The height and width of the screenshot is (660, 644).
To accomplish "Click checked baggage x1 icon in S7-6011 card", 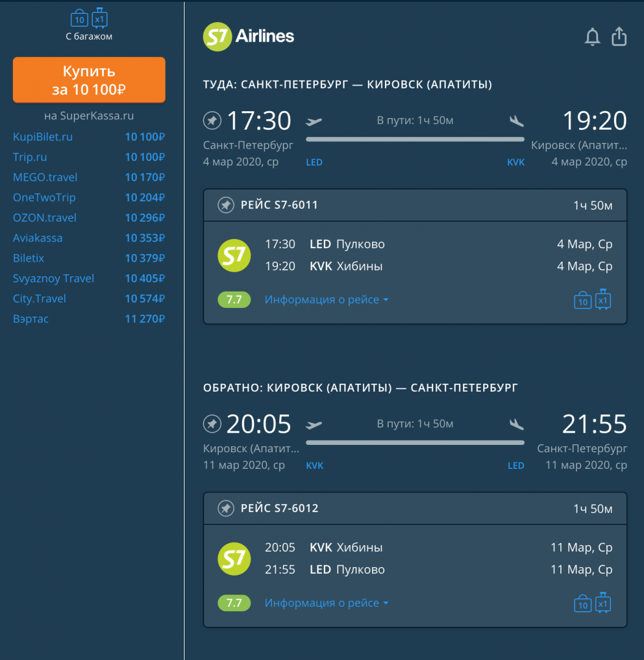I will [x=603, y=299].
